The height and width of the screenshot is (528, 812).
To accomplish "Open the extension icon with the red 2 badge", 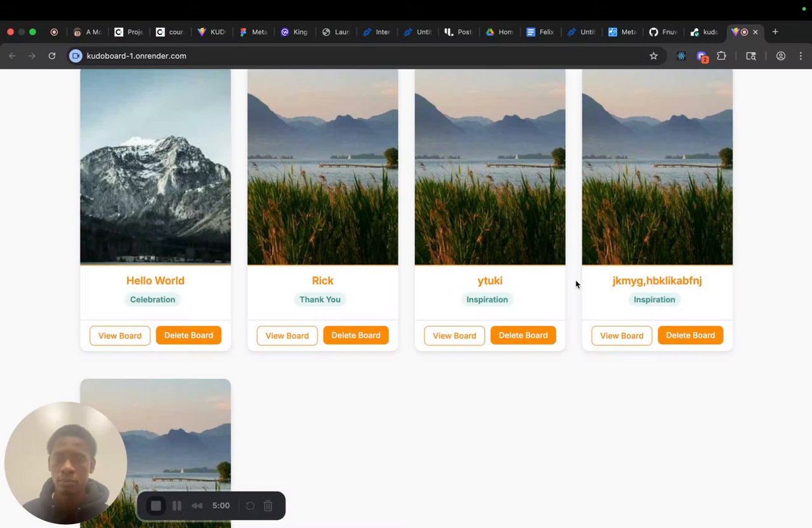I will point(702,56).
